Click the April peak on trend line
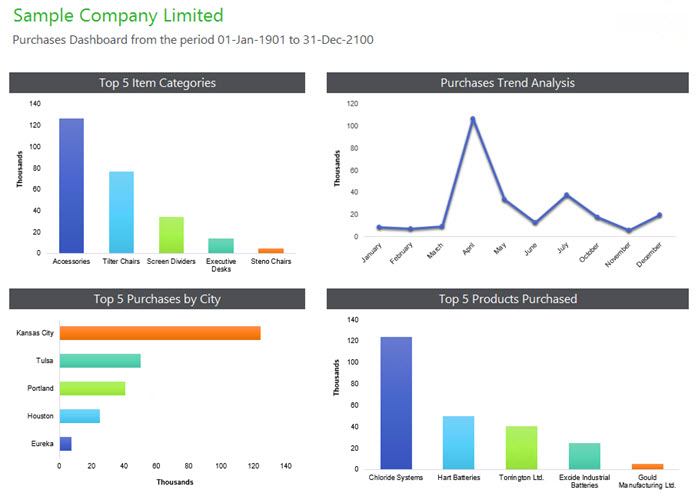The height and width of the screenshot is (500, 698). 472,119
